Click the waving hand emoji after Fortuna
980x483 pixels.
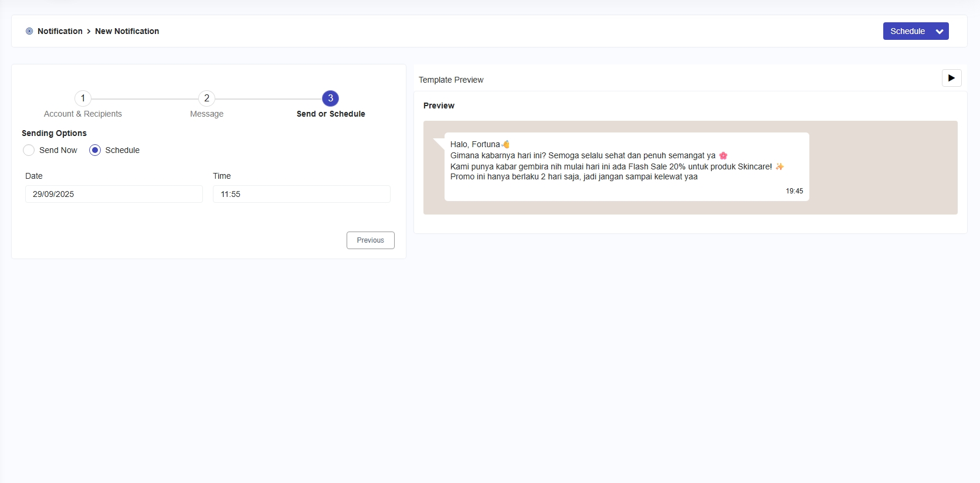[506, 144]
